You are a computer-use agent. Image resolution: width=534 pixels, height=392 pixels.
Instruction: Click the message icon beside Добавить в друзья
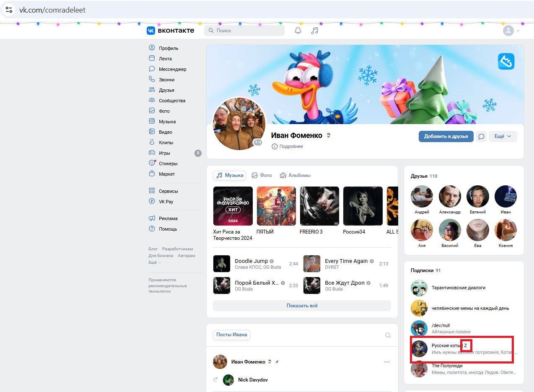pos(481,136)
